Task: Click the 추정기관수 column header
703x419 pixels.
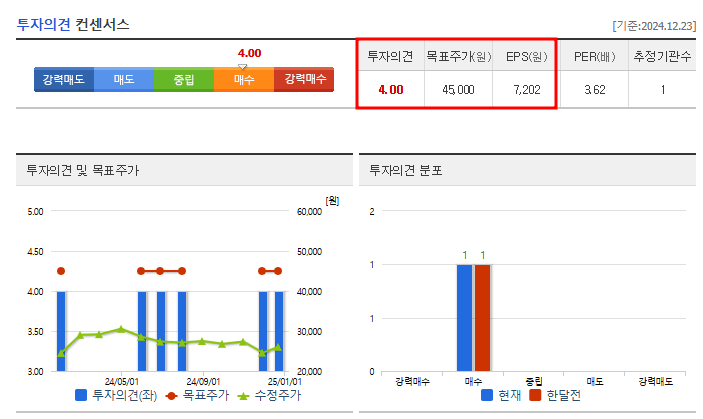Action: [x=662, y=56]
